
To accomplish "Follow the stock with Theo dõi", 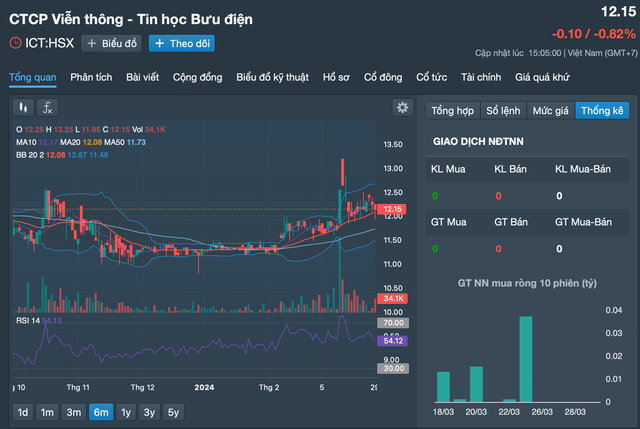I will (x=181, y=43).
